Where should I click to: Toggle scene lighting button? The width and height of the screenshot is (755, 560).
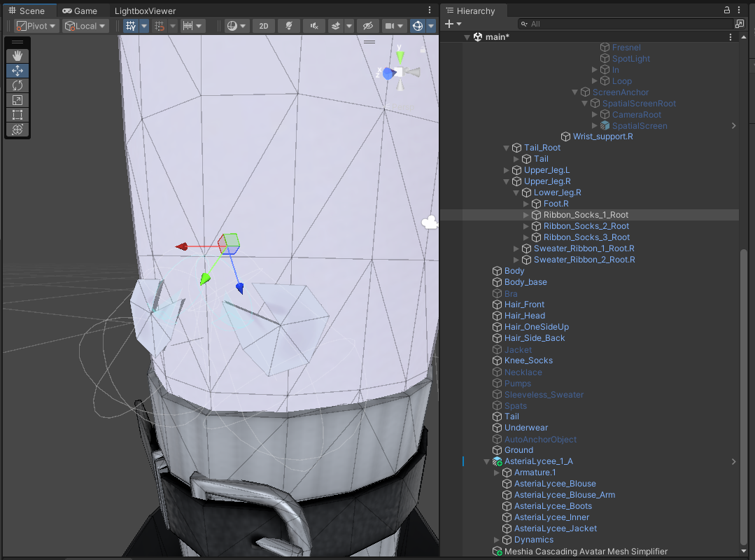pyautogui.click(x=288, y=26)
